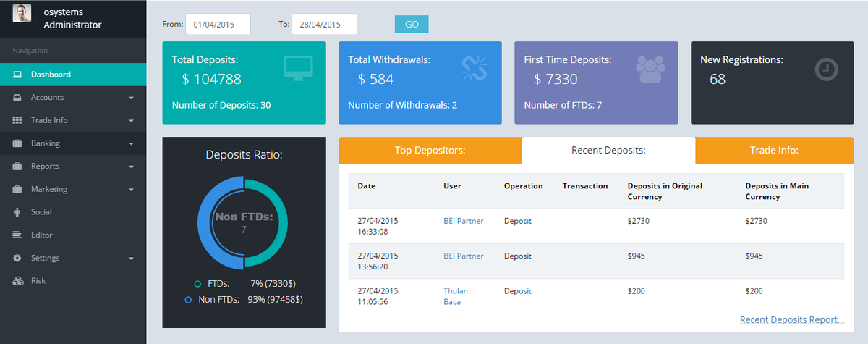Click the Settings gear icon

(x=17, y=258)
